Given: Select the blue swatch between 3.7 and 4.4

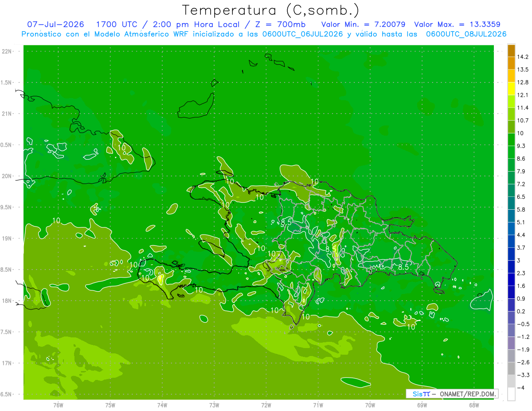Looking at the screenshot, I should pyautogui.click(x=511, y=241).
